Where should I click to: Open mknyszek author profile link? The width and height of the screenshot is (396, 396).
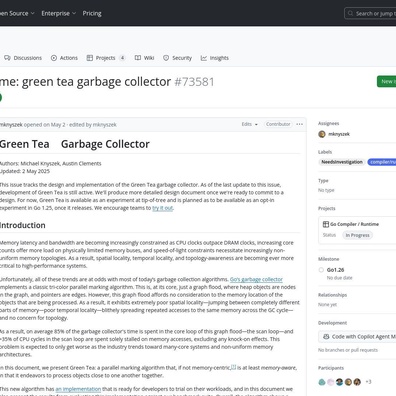click(11, 125)
